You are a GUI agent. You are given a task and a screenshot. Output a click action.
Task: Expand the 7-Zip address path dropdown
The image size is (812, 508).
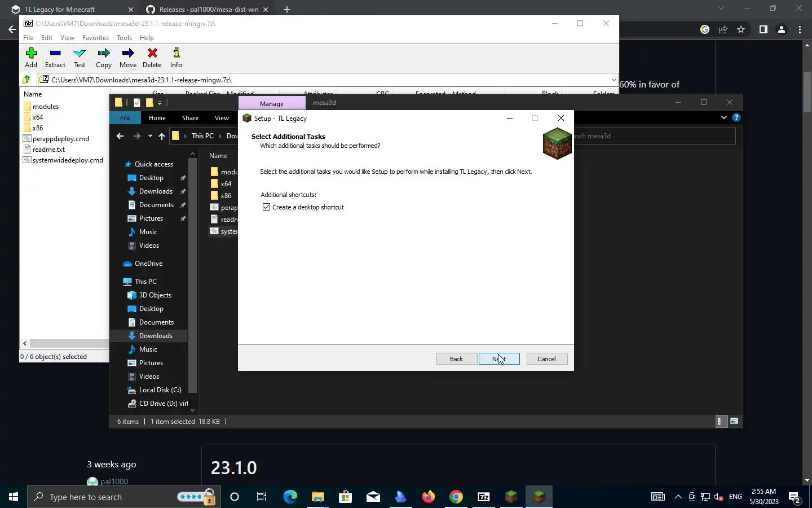[x=614, y=80]
